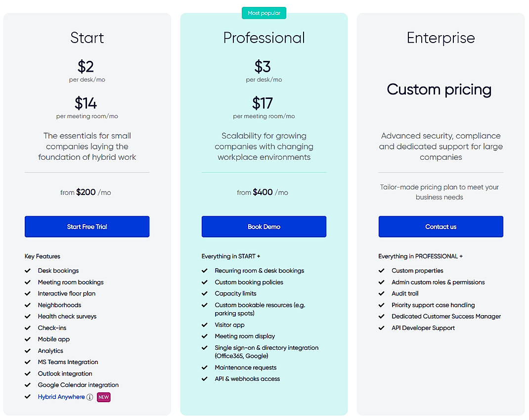The image size is (529, 420).
Task: Click the checkmark beside Audit trail
Action: point(381,293)
